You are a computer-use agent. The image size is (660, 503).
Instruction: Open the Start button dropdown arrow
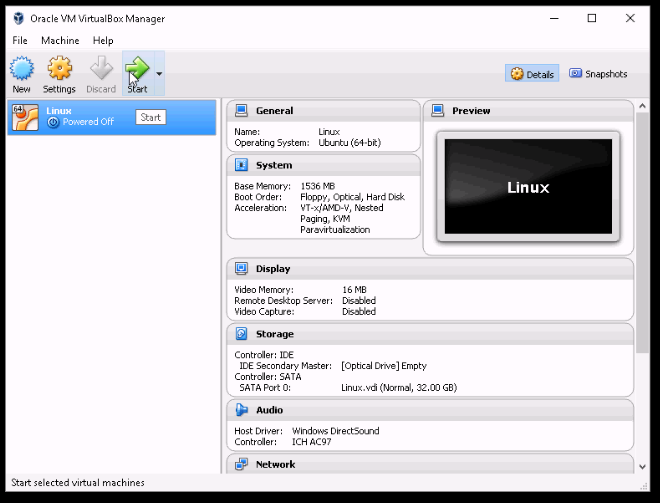point(159,74)
